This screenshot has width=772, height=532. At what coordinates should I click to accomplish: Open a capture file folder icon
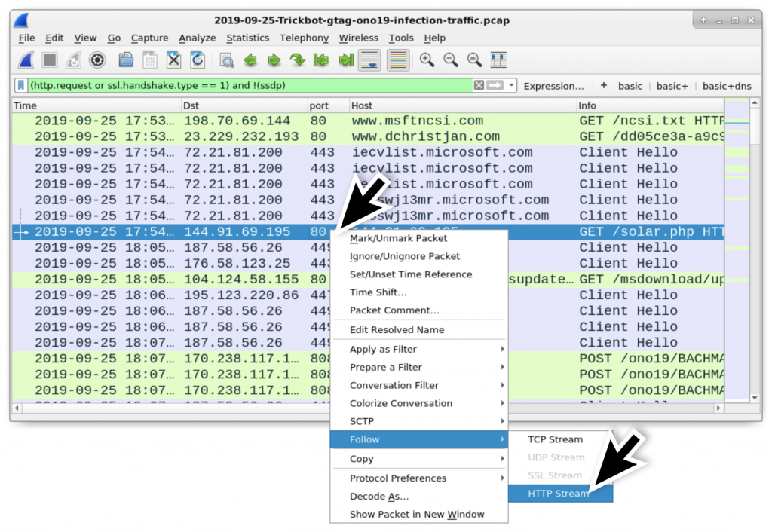tap(126, 60)
